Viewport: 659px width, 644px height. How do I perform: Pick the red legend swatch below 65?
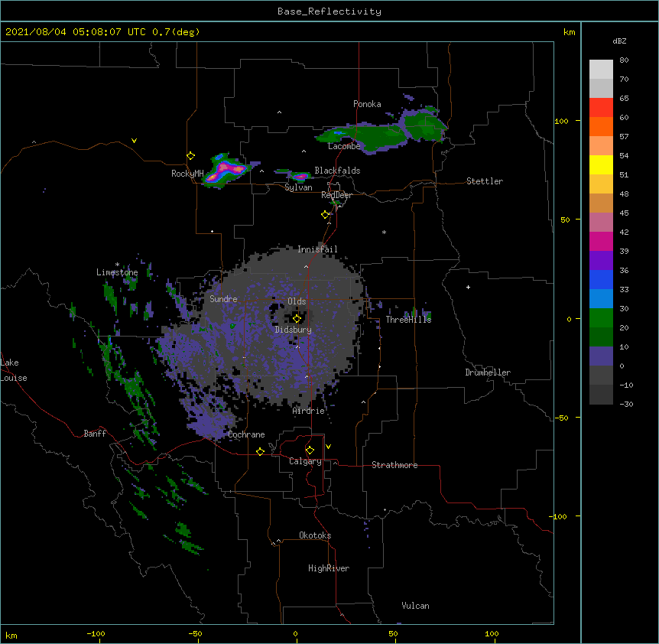coord(601,107)
